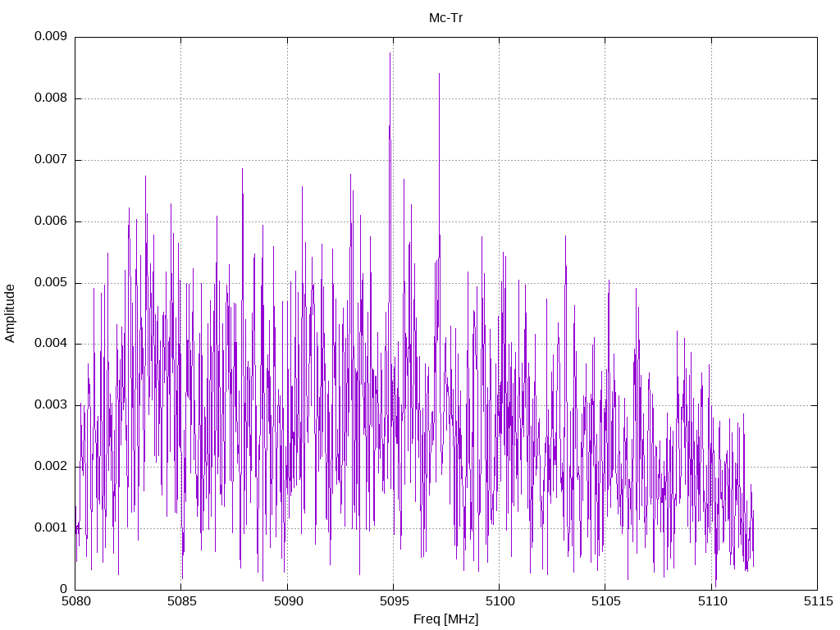Click the Amplitude axis label
The image size is (840, 630).
click(x=10, y=313)
